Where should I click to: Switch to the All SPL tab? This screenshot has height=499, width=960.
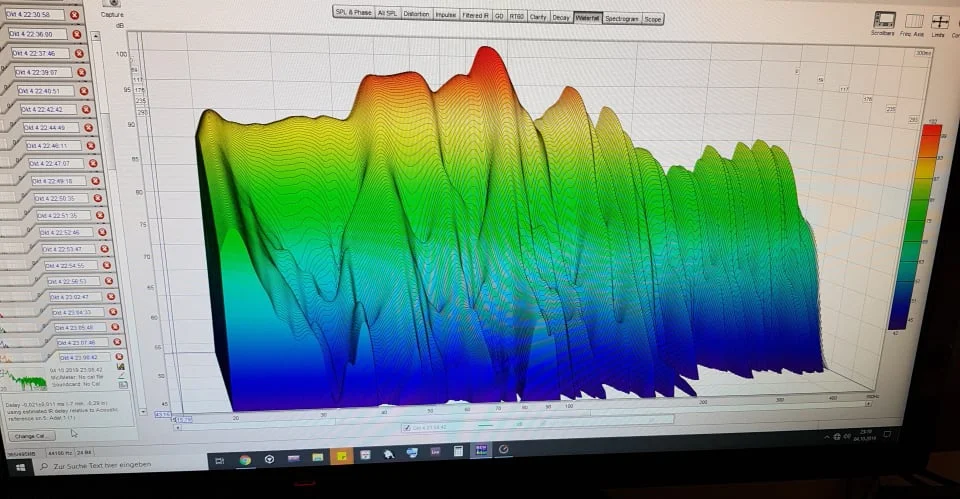point(387,13)
